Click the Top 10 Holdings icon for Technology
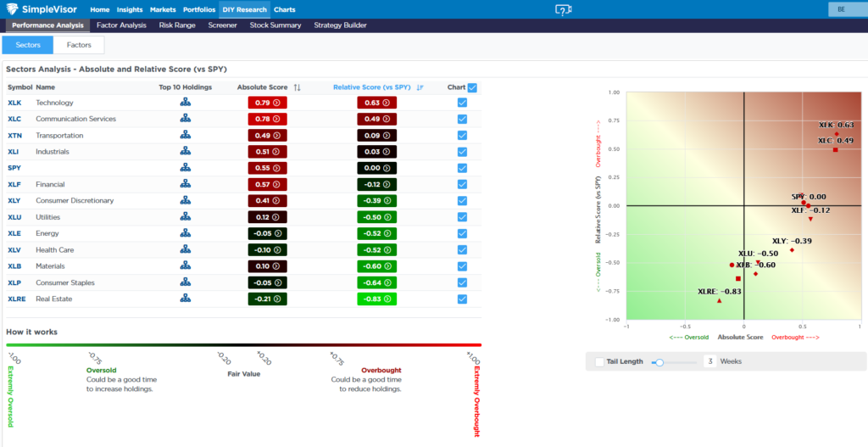 (185, 103)
